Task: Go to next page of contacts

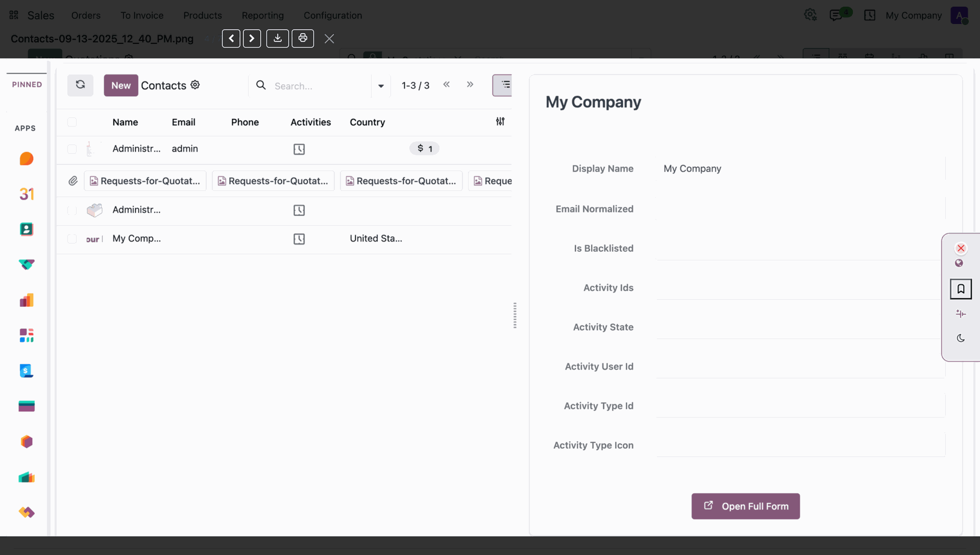Action: click(470, 85)
